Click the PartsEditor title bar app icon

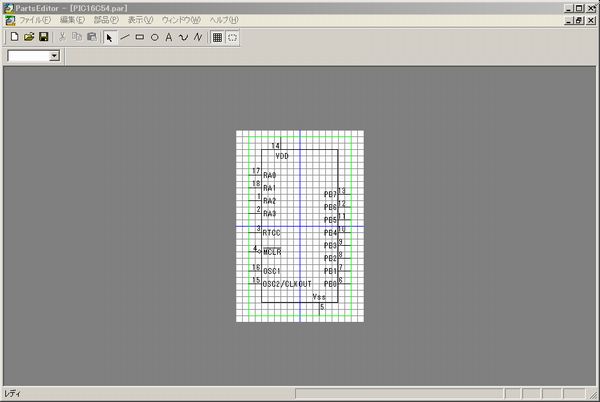coord(8,8)
